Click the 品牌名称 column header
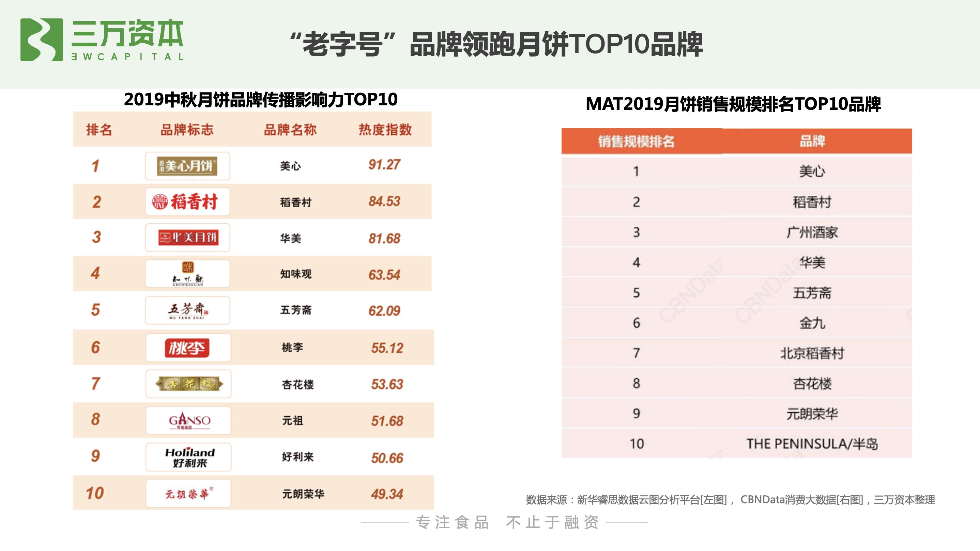This screenshot has width=980, height=551. [x=290, y=130]
